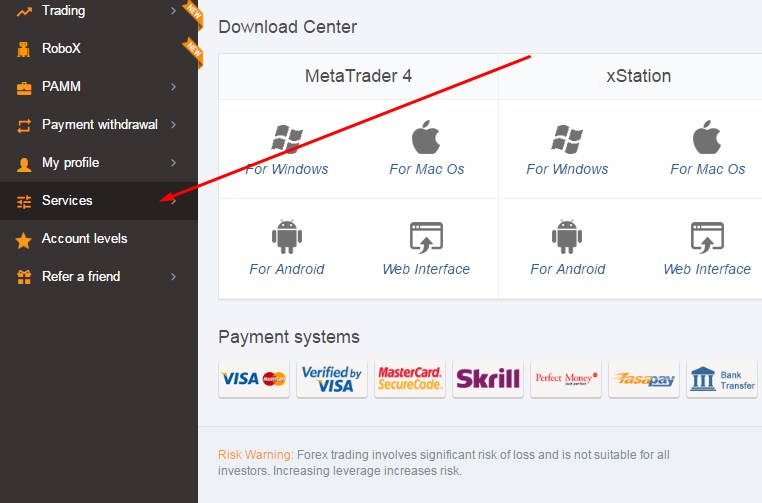This screenshot has width=762, height=503.
Task: Open xStation Web Interface link
Action: pyautogui.click(x=707, y=269)
